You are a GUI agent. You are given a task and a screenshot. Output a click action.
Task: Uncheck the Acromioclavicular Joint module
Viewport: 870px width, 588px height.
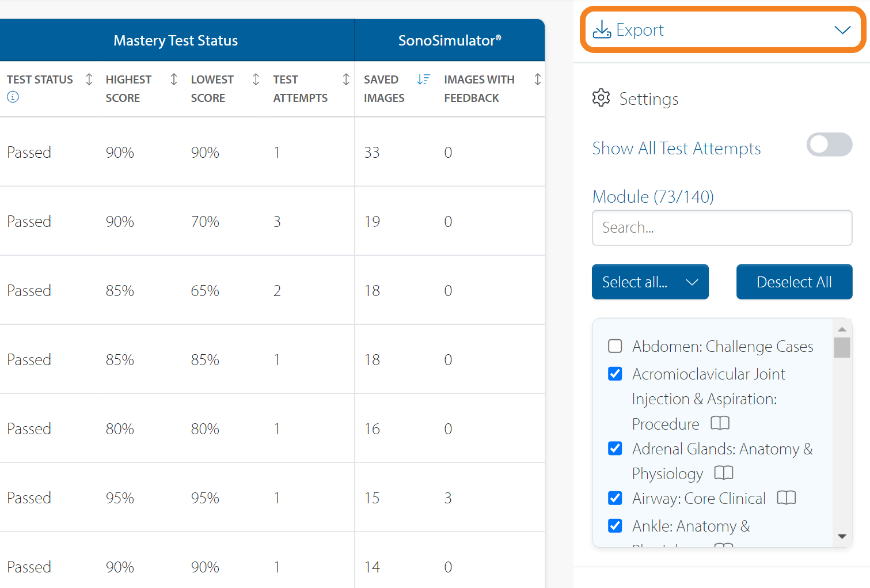(x=614, y=373)
